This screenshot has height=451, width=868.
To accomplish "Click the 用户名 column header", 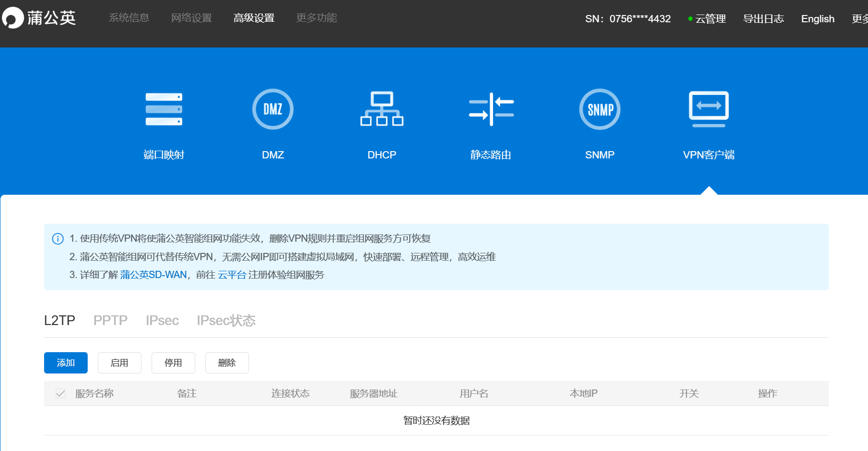I will 474,393.
